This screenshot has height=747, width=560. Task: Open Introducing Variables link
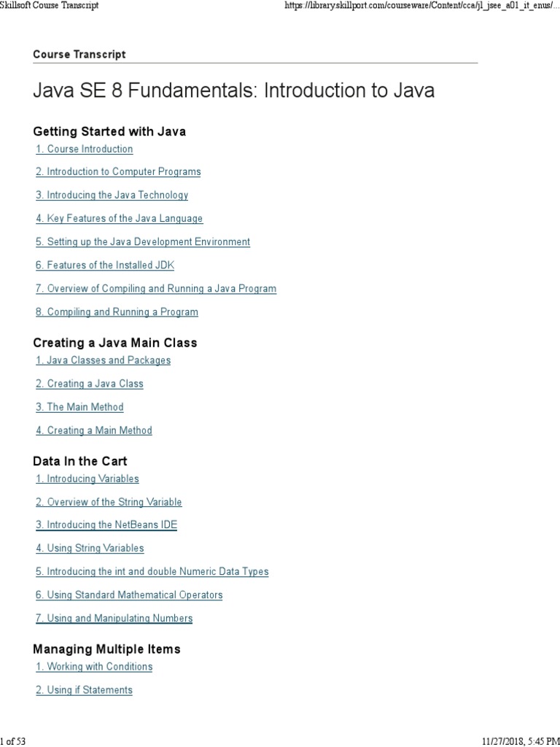87,479
